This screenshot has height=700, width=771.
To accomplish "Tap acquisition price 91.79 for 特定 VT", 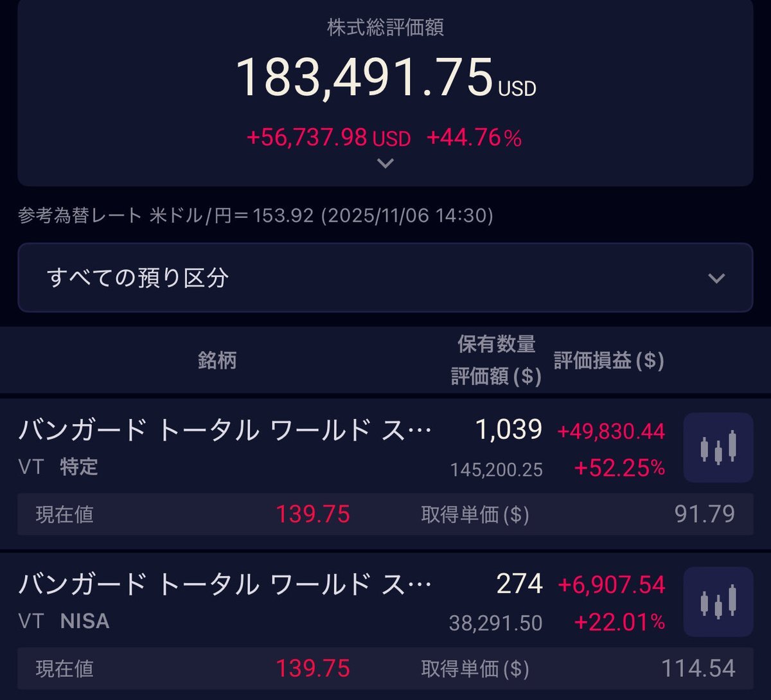I will coord(704,514).
